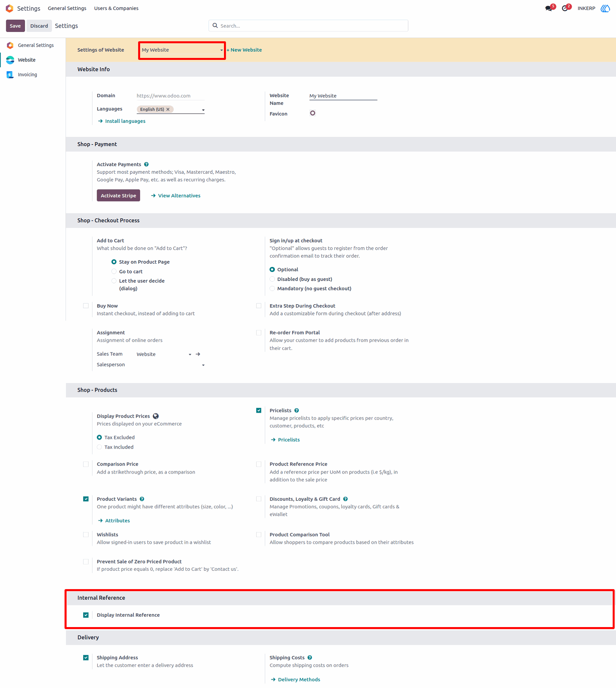Open the Languages dropdown arrow
The height and width of the screenshot is (688, 616).
pyautogui.click(x=203, y=110)
